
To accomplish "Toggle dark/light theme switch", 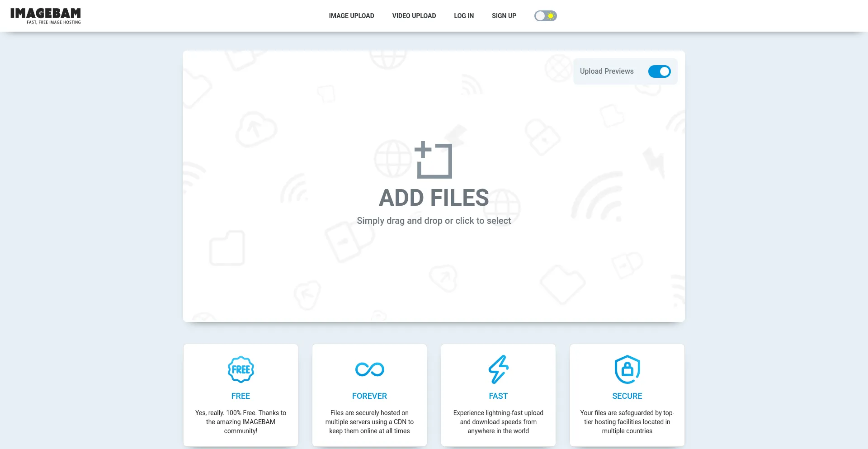I will 546,16.
